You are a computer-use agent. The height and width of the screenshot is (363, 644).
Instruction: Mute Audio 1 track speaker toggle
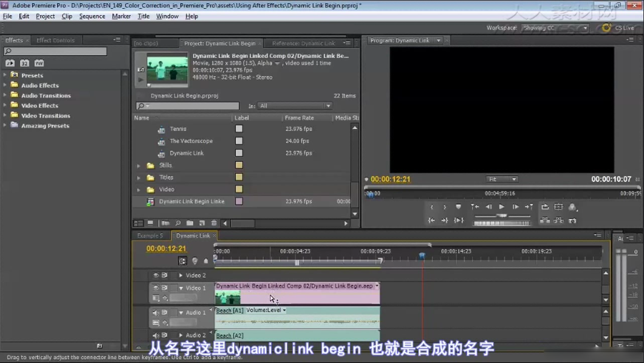pyautogui.click(x=156, y=313)
